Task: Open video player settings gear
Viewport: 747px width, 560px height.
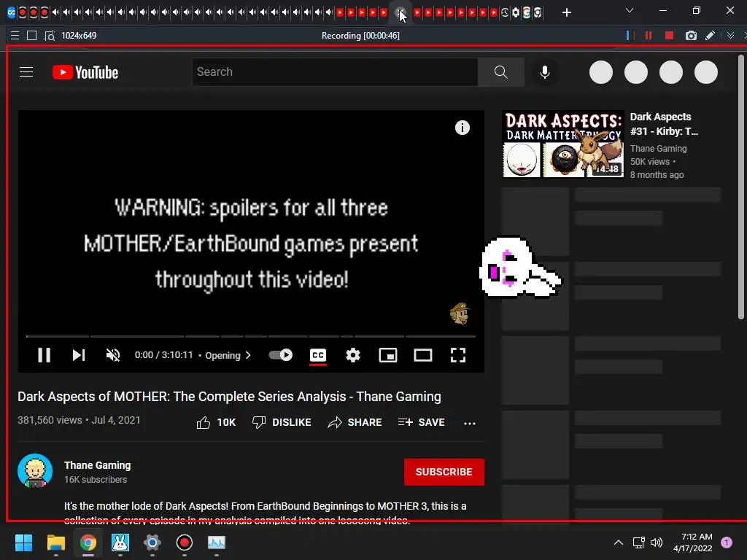Action: pos(353,355)
